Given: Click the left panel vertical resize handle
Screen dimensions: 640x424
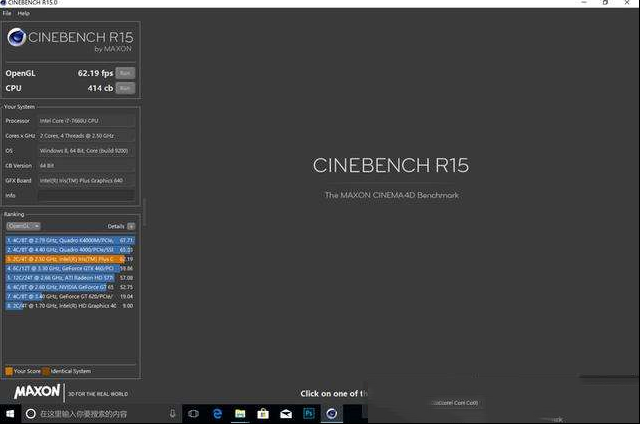Looking at the screenshot, I should tap(144, 212).
